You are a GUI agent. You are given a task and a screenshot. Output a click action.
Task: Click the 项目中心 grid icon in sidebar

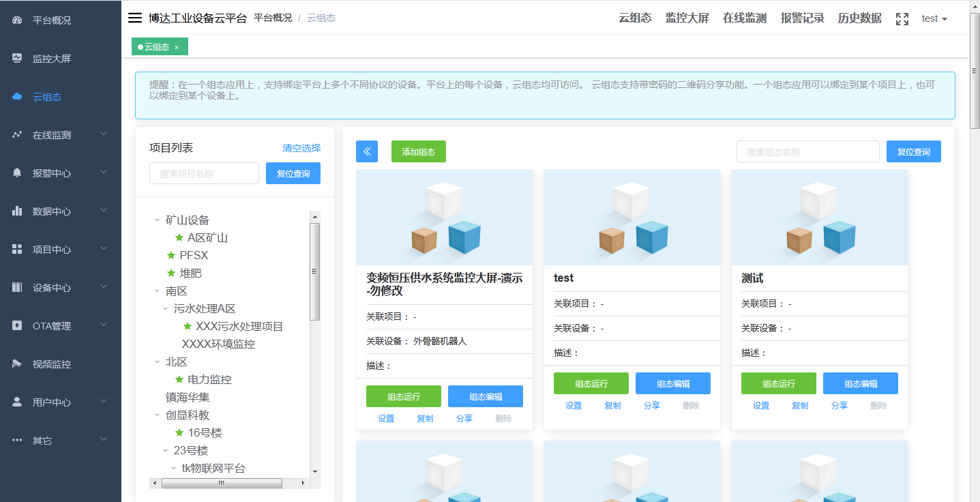[16, 249]
